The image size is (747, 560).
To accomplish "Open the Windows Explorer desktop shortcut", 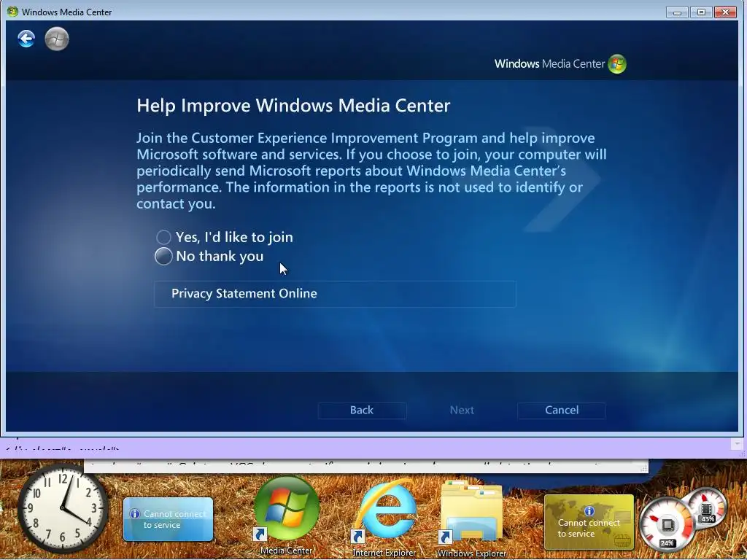I will click(472, 518).
